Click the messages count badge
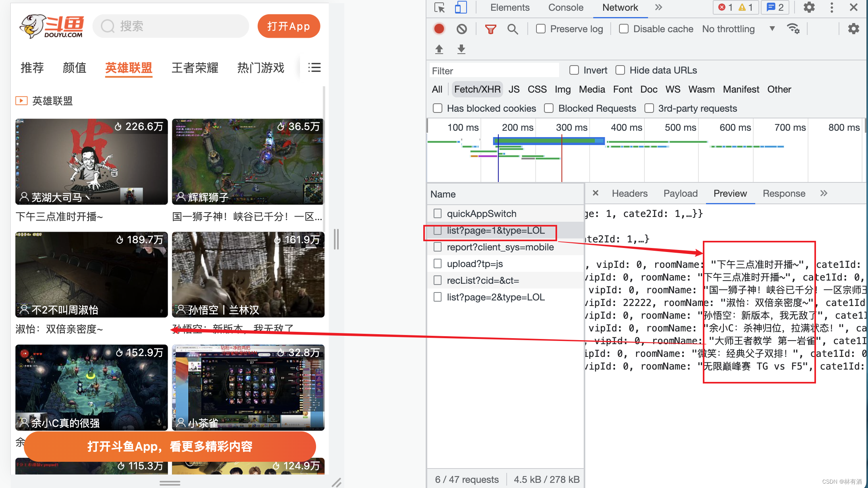This screenshot has height=488, width=868. click(x=775, y=8)
